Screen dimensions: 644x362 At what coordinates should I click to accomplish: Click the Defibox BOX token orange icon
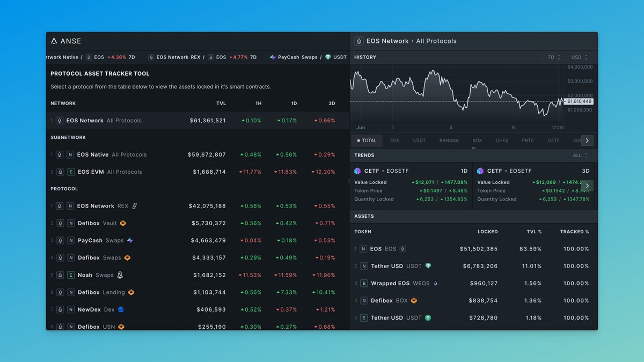click(x=414, y=301)
